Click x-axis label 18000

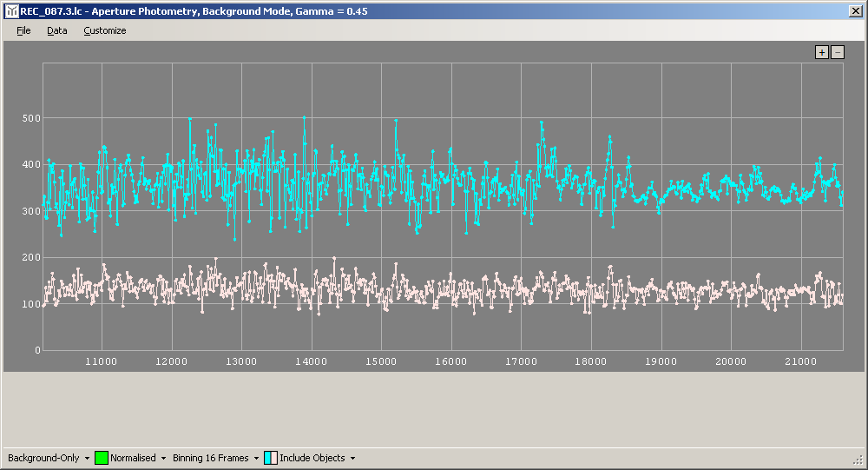pyautogui.click(x=590, y=361)
